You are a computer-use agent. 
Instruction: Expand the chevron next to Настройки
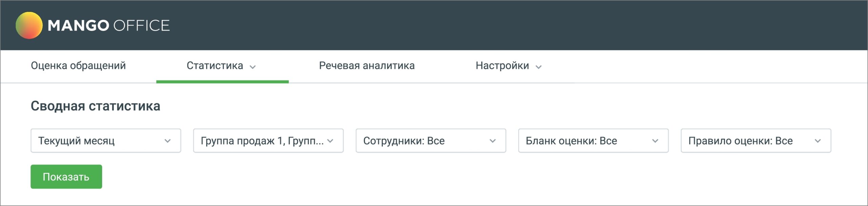[538, 67]
